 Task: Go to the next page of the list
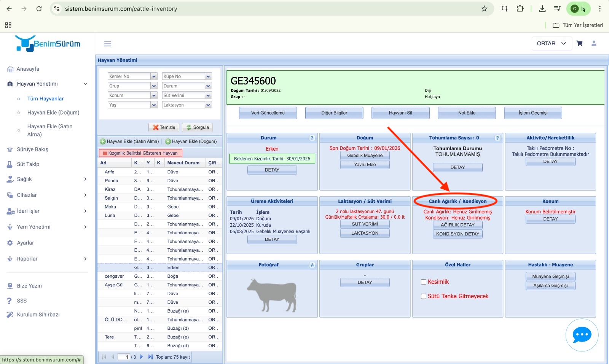(141, 357)
